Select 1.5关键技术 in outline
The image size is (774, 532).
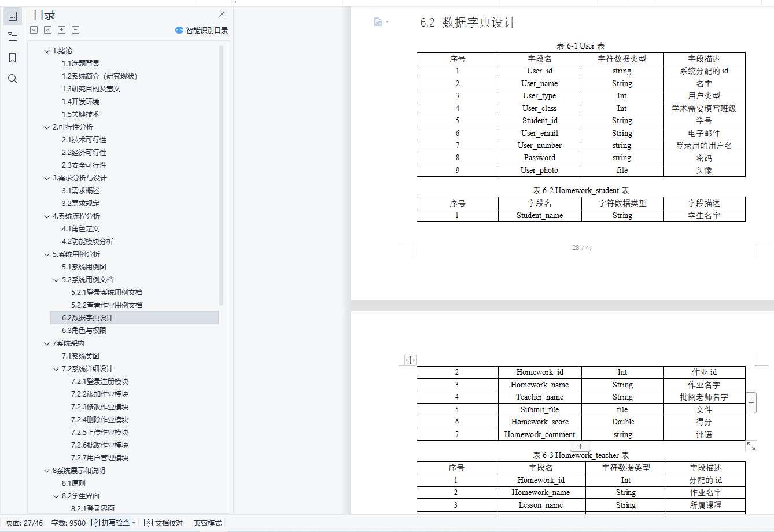80,114
